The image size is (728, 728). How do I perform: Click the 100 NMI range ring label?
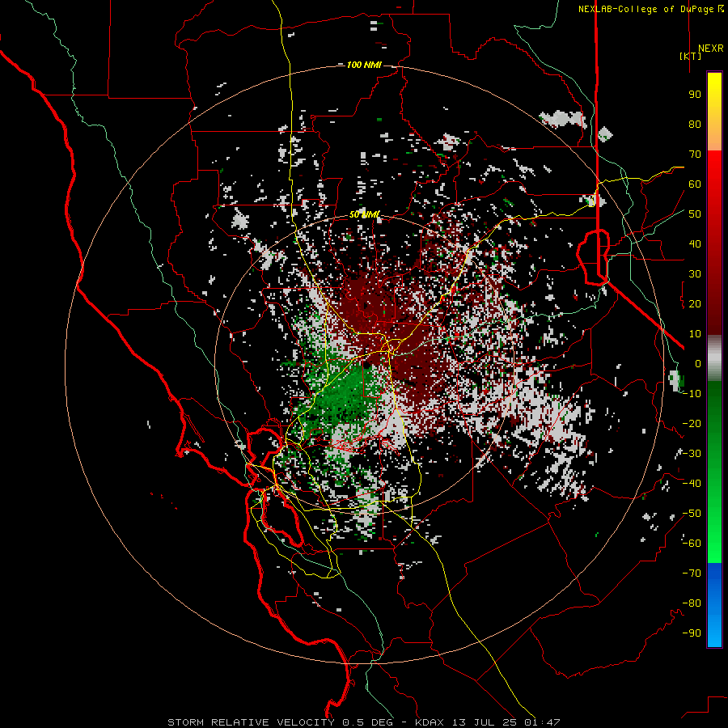tap(364, 65)
